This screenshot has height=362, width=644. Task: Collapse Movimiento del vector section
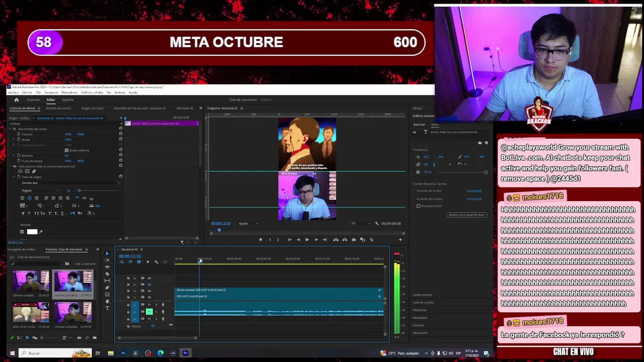pyautogui.click(x=11, y=129)
